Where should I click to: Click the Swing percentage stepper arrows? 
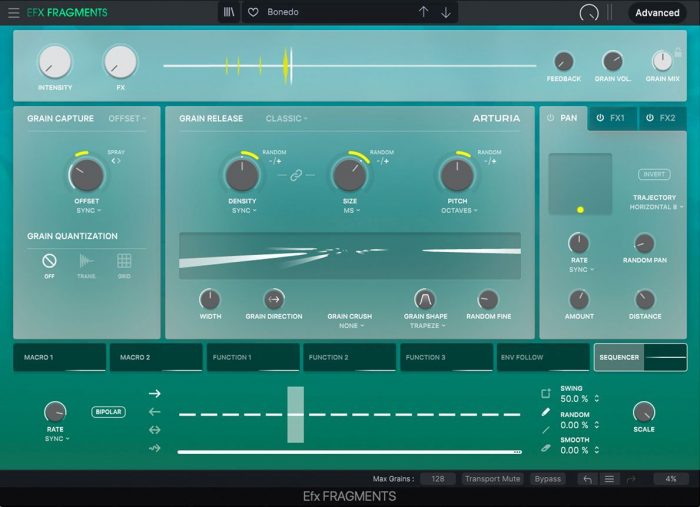(x=596, y=399)
